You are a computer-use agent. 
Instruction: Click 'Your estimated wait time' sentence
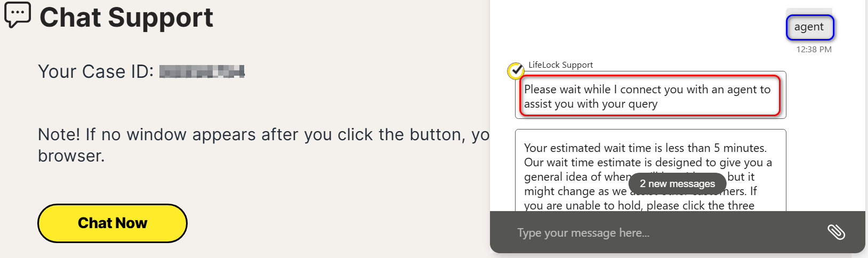(645, 148)
